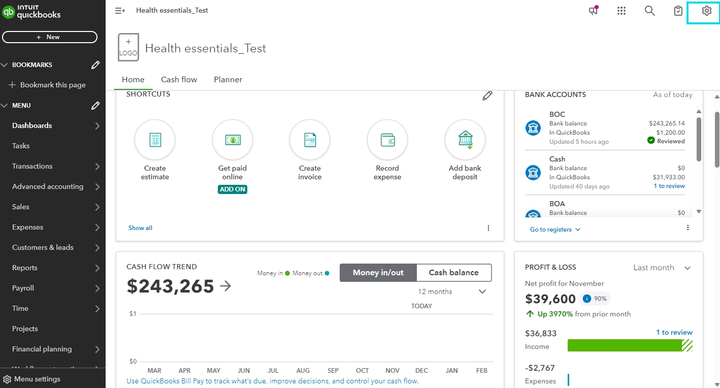
Task: Expand Advanced accounting submenu chevron
Action: (x=97, y=186)
